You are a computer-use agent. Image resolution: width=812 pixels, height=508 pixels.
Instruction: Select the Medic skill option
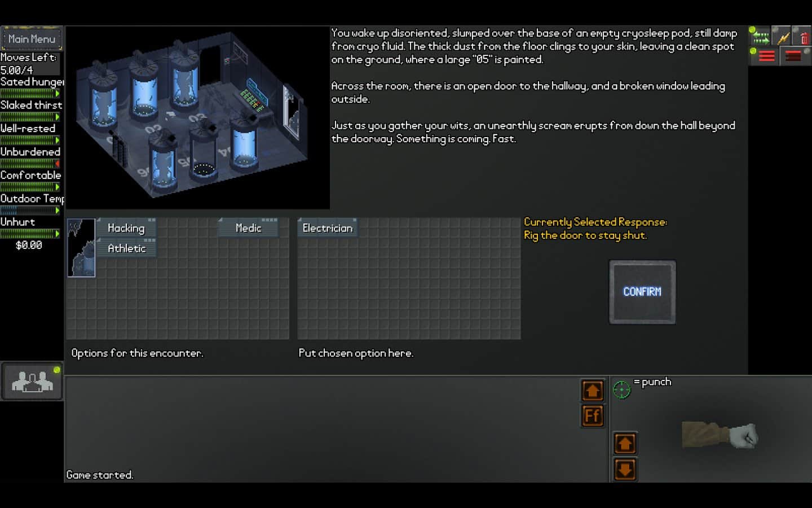[248, 228]
